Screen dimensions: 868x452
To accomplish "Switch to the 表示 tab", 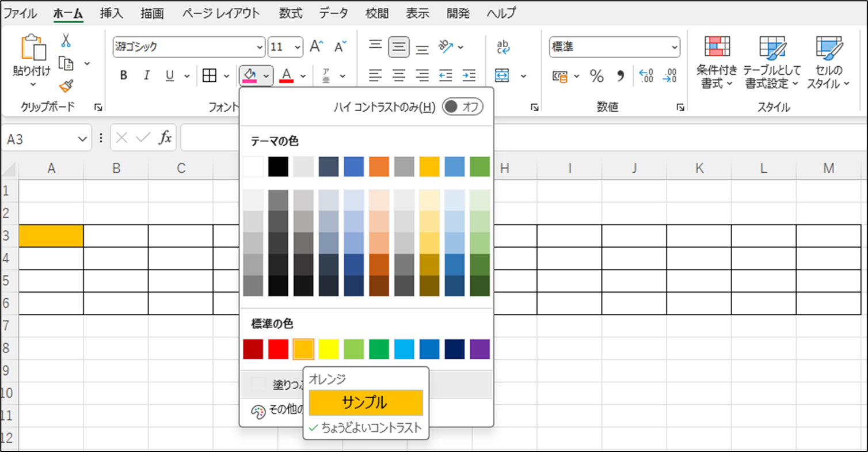I will click(417, 13).
